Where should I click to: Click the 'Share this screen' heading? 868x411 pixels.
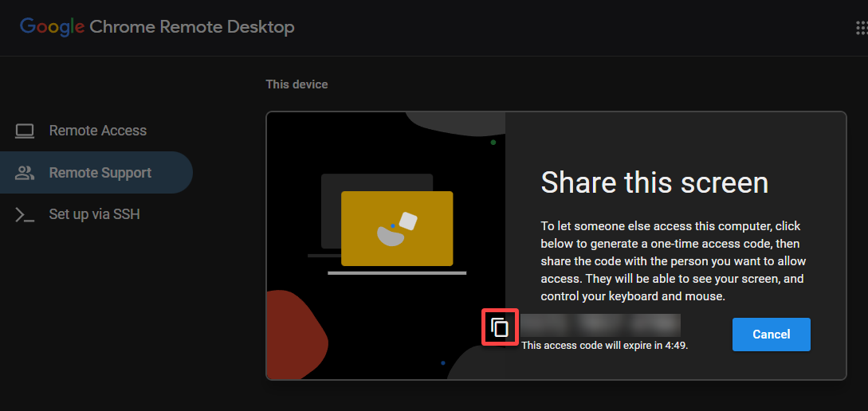point(654,182)
